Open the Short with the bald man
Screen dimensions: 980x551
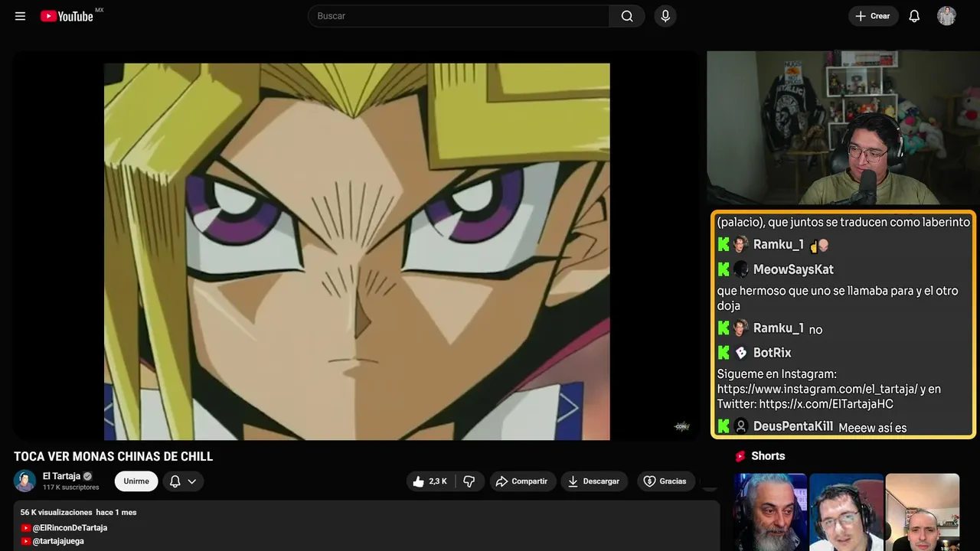tap(923, 512)
